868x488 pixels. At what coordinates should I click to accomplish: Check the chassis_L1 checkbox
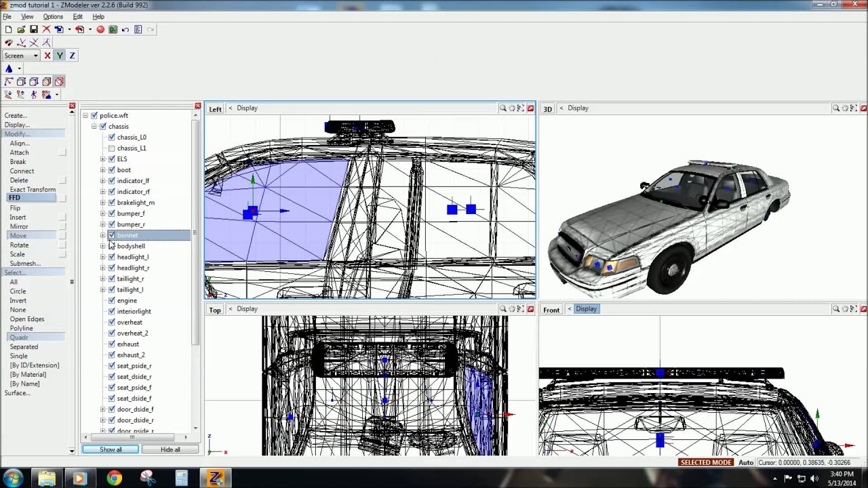(x=112, y=148)
